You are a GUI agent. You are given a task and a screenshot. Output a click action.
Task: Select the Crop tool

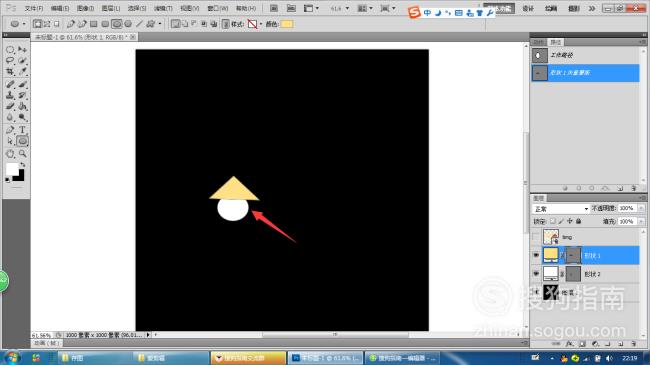[10, 72]
